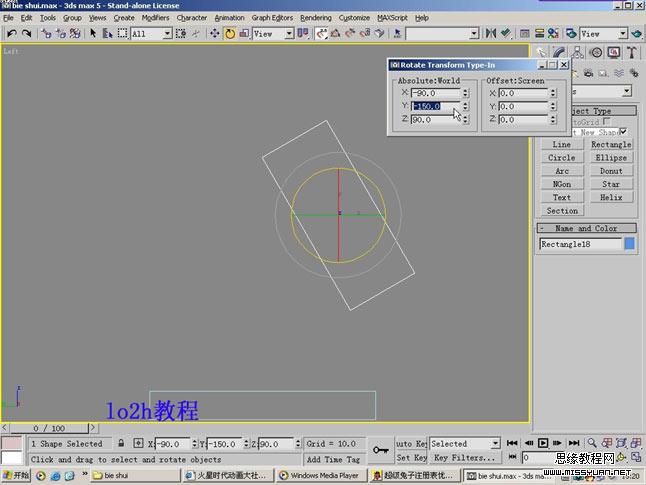Screen dimensions: 646x485
Task: Click the Rectangle shape button
Action: coord(611,145)
